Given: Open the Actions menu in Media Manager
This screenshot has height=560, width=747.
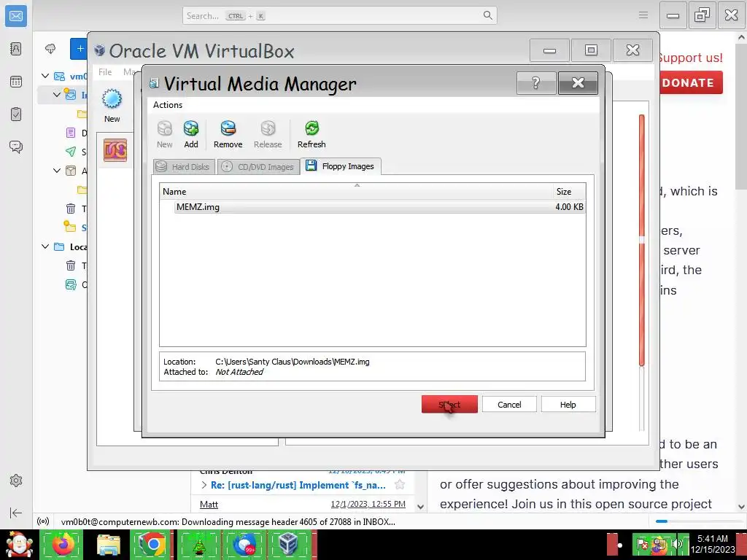Looking at the screenshot, I should 168,105.
